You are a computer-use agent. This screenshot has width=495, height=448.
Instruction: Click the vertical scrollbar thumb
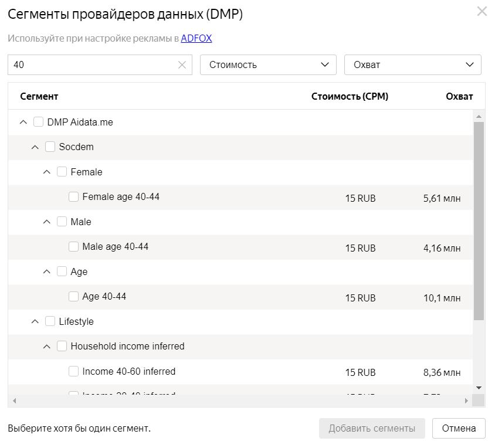tap(479, 221)
